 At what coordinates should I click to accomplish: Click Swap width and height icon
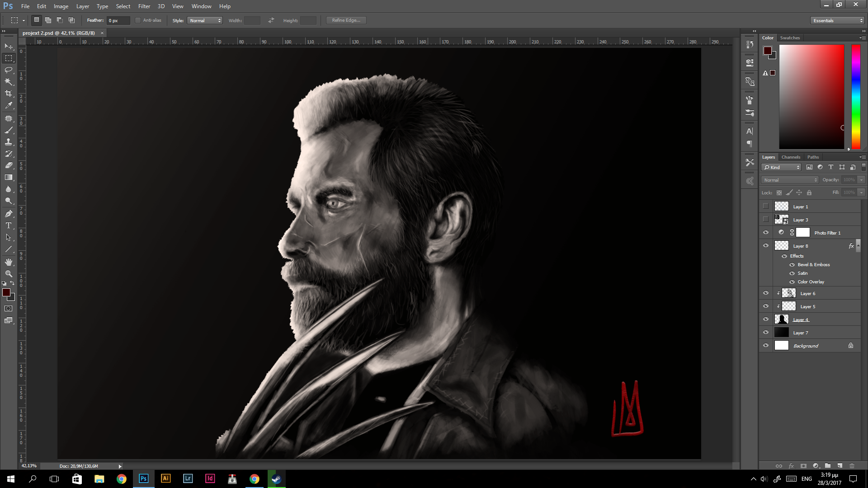271,20
